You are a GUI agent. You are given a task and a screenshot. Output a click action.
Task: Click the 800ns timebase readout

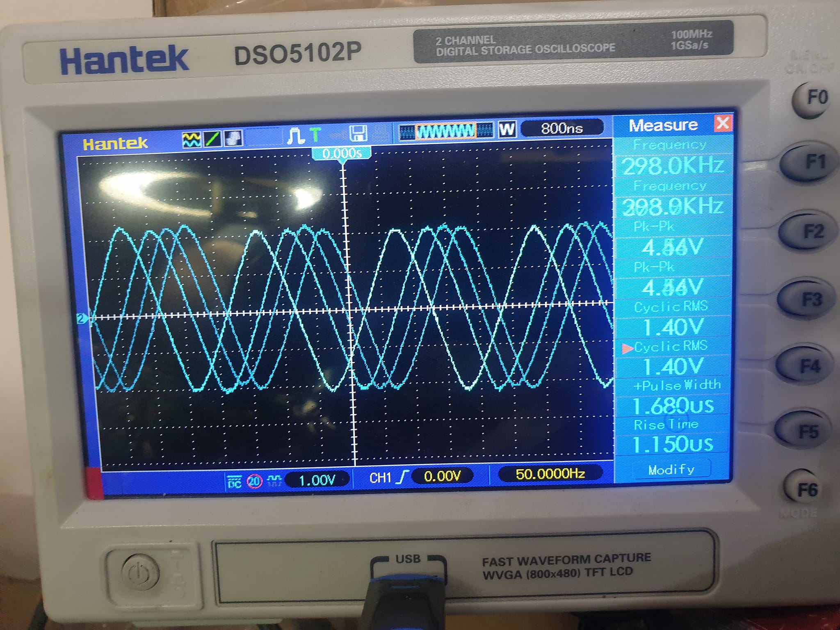coord(562,128)
